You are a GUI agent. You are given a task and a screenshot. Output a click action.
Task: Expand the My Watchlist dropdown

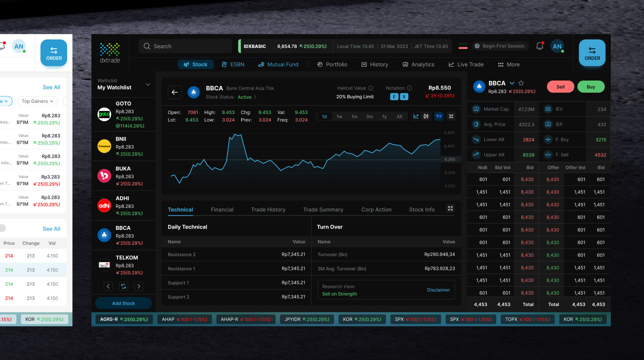coord(148,84)
